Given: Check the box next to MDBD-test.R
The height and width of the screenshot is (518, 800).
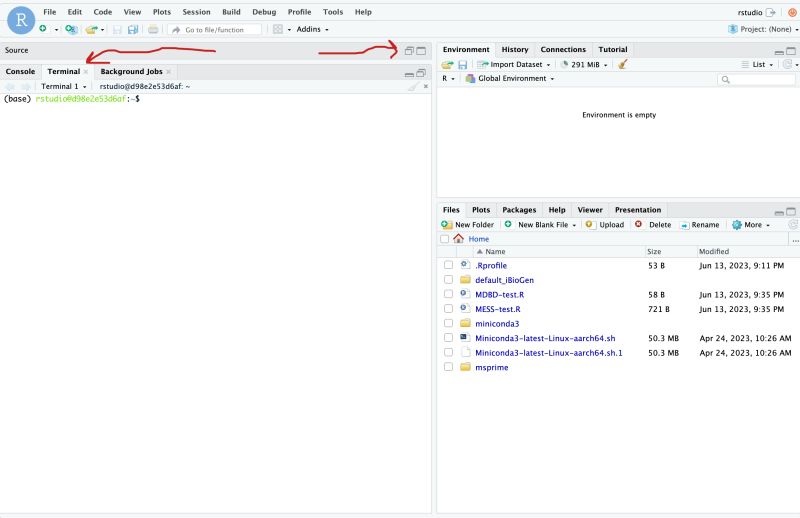Looking at the screenshot, I should [x=448, y=294].
